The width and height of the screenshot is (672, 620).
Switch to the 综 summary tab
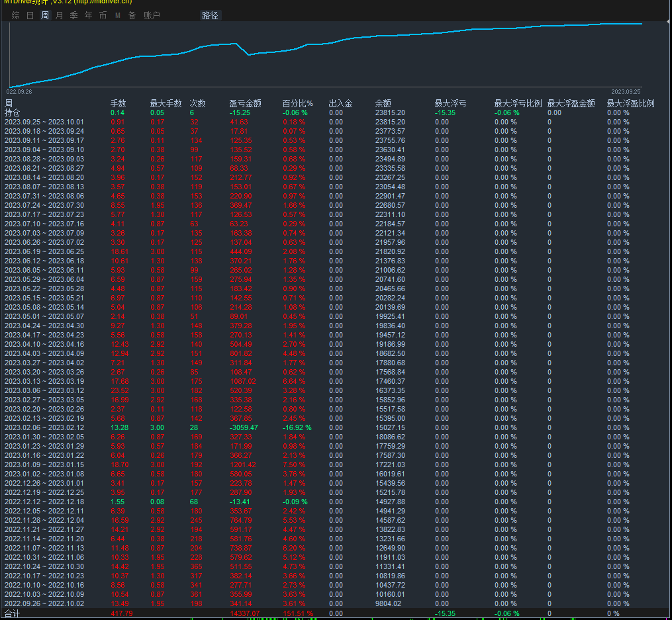[x=16, y=15]
